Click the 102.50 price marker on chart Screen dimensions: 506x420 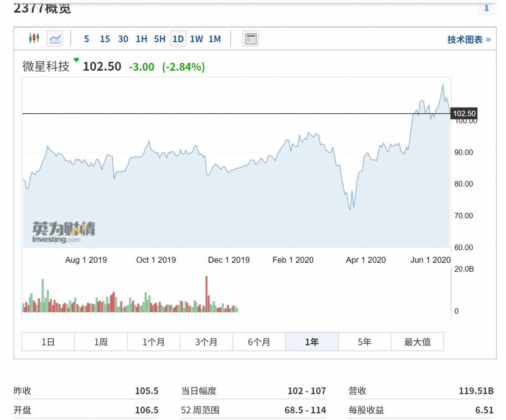(464, 113)
